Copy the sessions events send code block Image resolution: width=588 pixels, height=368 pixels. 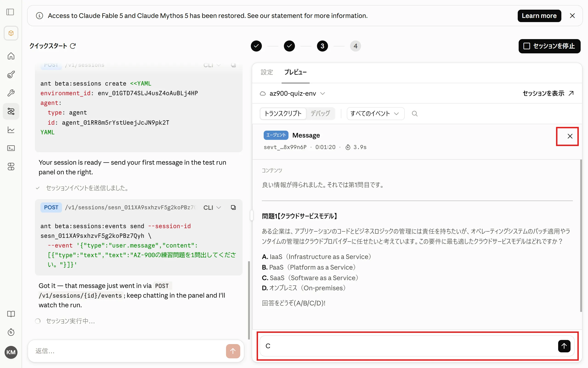coord(233,208)
